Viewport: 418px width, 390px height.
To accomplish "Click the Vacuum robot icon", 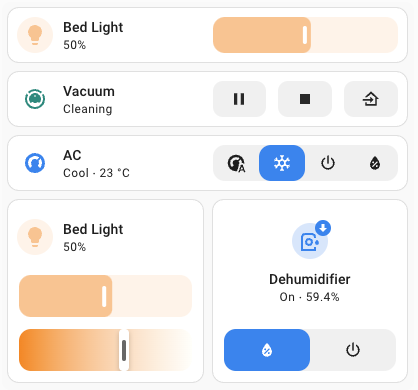I will click(x=35, y=99).
